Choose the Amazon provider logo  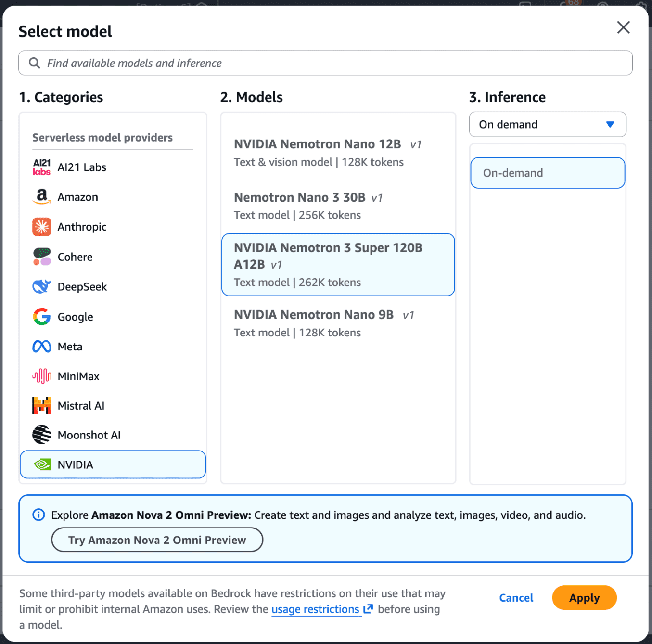point(42,197)
